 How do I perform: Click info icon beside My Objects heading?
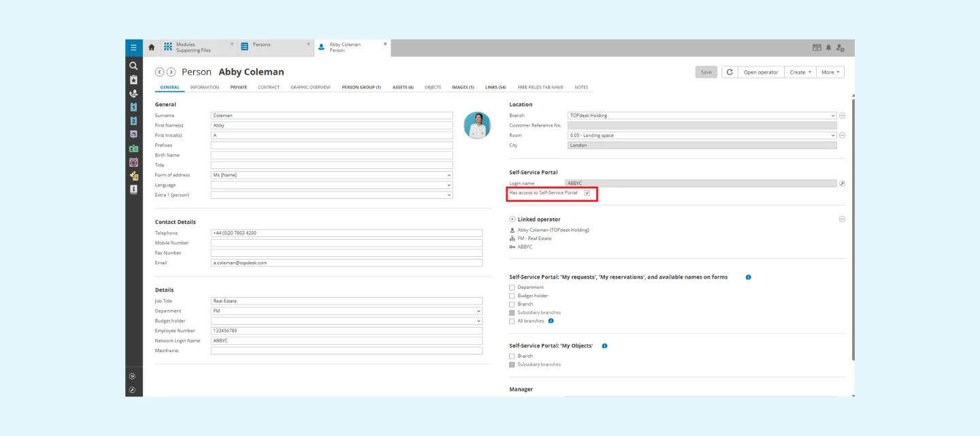pos(604,346)
